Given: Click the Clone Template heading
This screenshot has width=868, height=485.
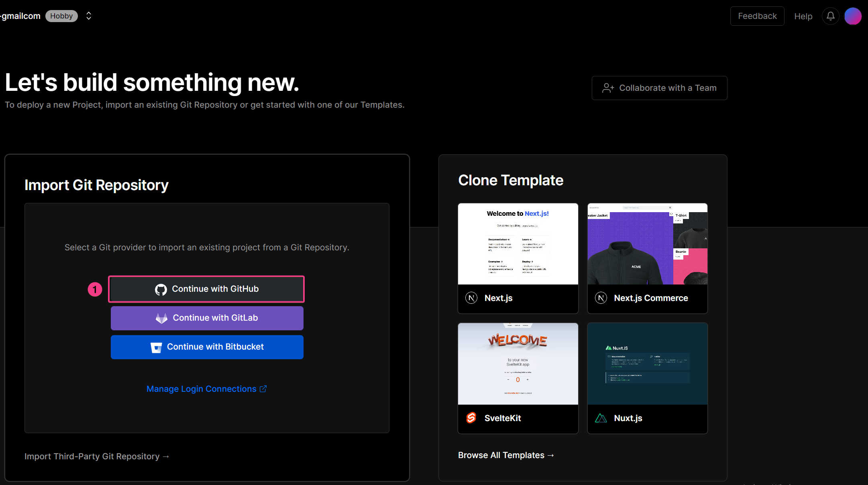Looking at the screenshot, I should [511, 180].
